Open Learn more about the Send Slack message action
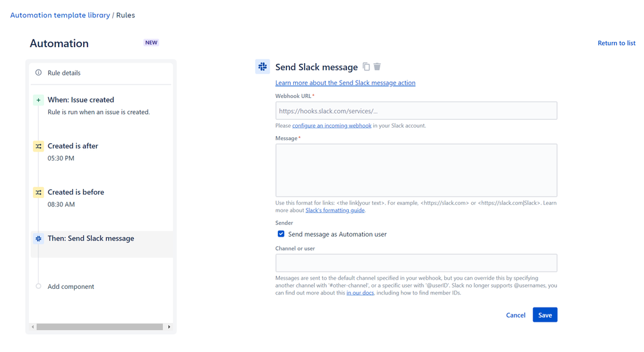Screen dimensions: 644x352 (x=345, y=83)
